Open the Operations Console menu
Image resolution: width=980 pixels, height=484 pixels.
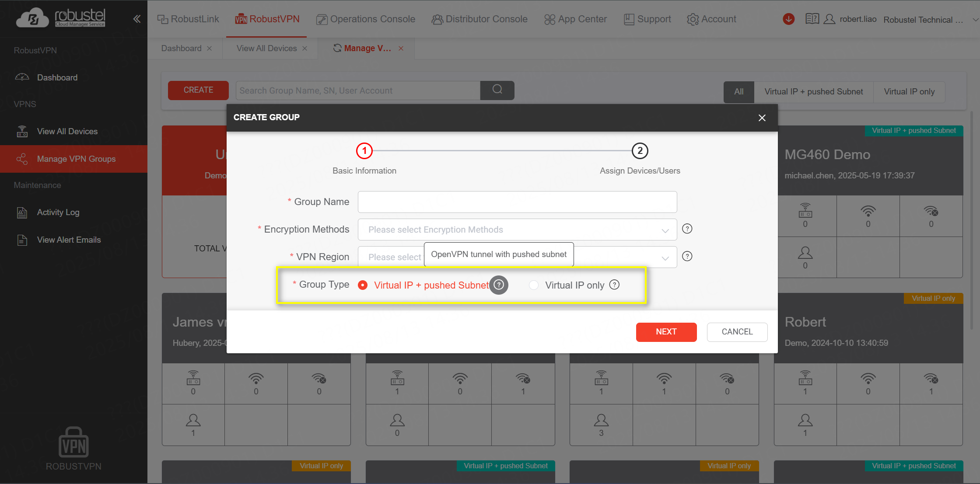tap(366, 19)
